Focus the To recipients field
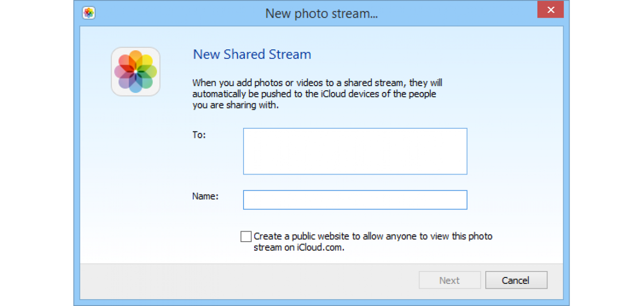 [355, 151]
